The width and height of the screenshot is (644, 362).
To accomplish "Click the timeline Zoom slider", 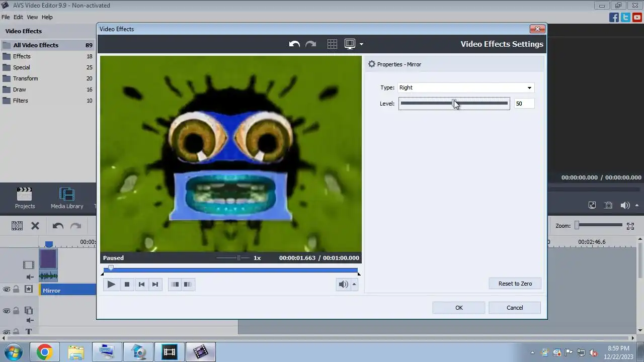I will 599,225.
